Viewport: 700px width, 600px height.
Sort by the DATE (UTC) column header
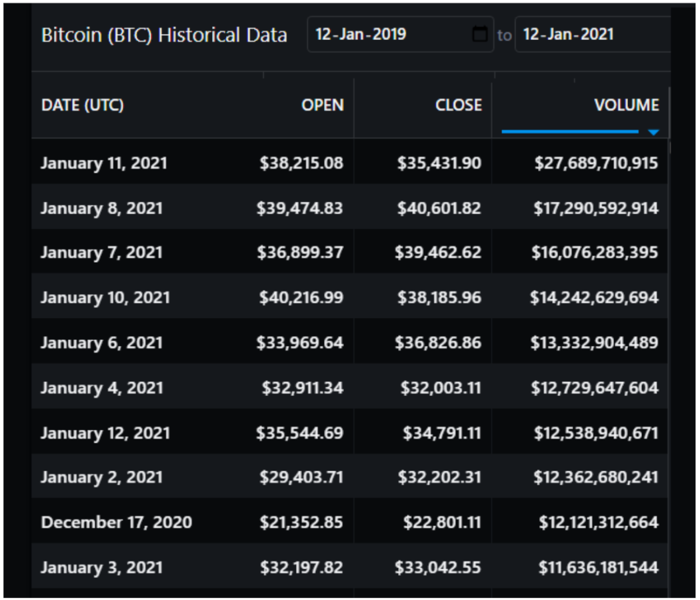83,105
